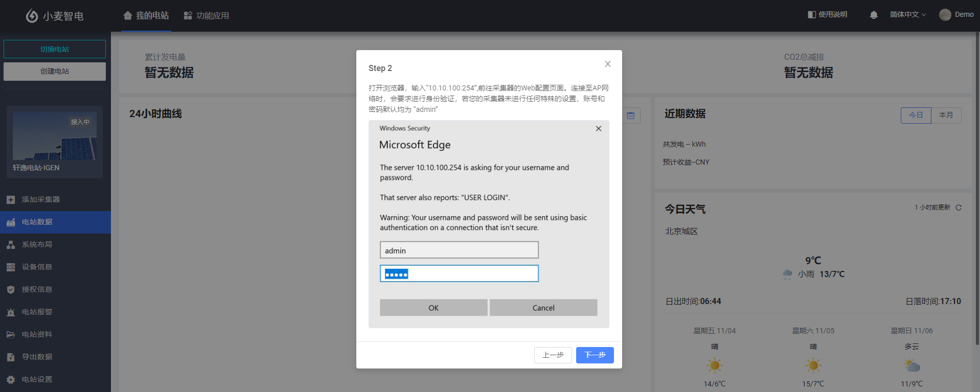Open the 使用说明 user guide

tap(827, 15)
